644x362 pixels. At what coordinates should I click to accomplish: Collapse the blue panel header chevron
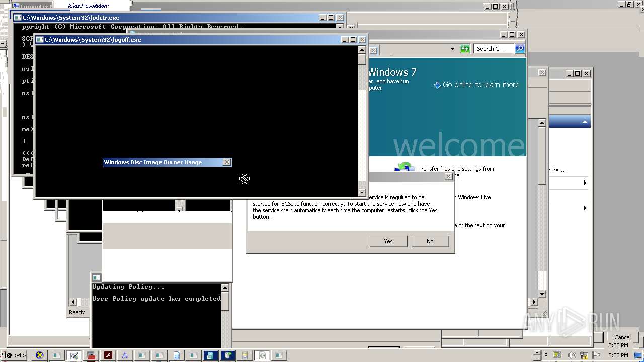click(x=585, y=122)
